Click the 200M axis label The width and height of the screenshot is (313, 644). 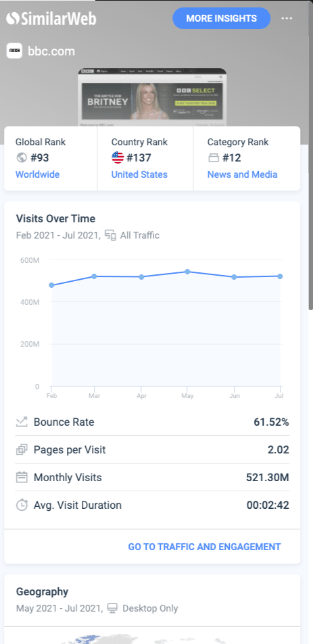30,344
